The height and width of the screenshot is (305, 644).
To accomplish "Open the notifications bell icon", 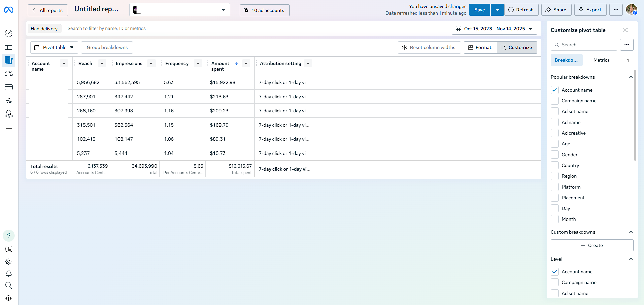I will (9, 273).
